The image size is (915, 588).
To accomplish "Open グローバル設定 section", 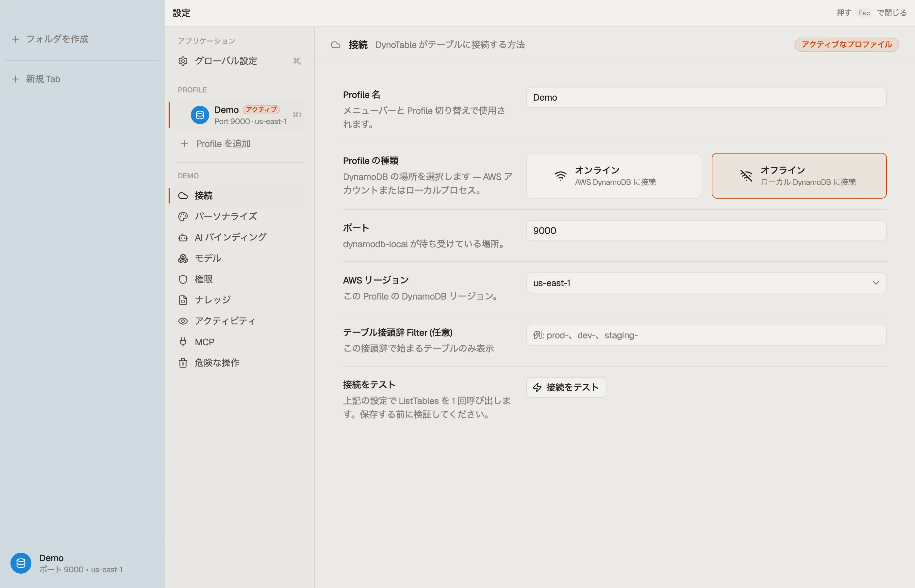I will pos(239,61).
